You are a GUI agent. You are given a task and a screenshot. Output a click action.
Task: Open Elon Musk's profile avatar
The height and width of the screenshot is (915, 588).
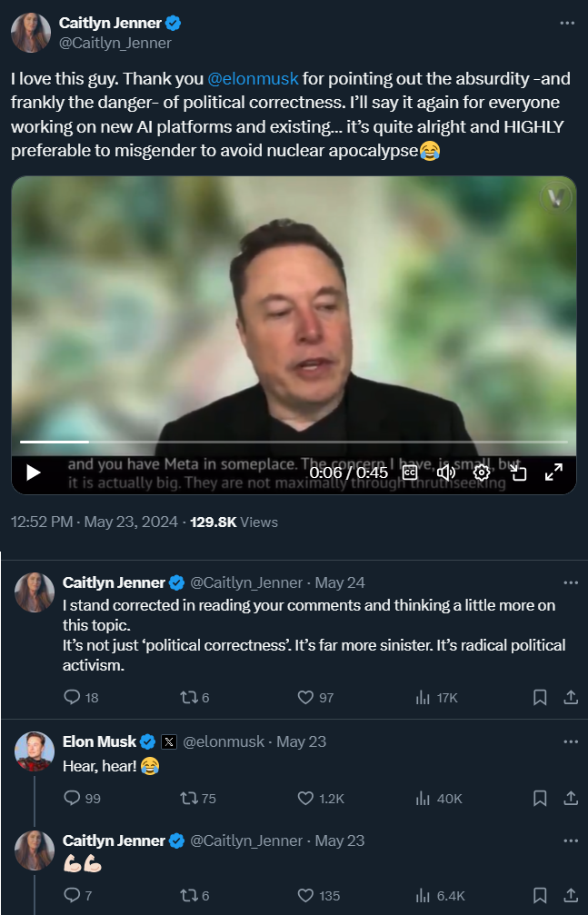click(x=35, y=752)
